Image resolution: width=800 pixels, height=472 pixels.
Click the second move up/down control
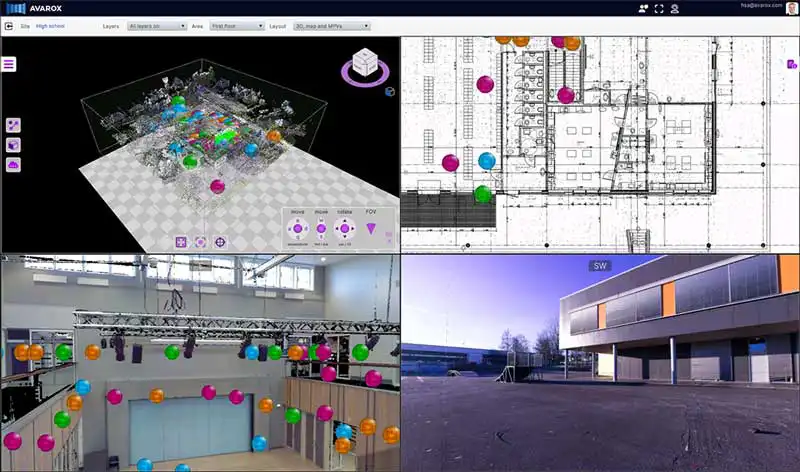coord(321,229)
